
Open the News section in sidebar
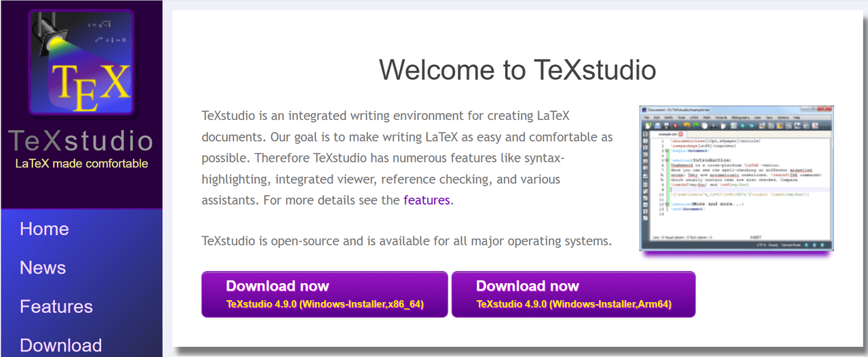pyautogui.click(x=43, y=268)
